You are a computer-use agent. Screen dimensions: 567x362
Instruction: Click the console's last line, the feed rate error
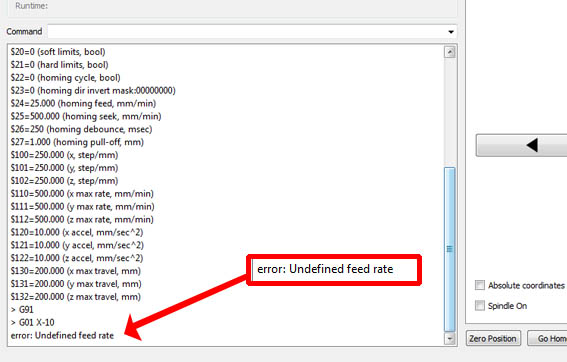(x=62, y=336)
